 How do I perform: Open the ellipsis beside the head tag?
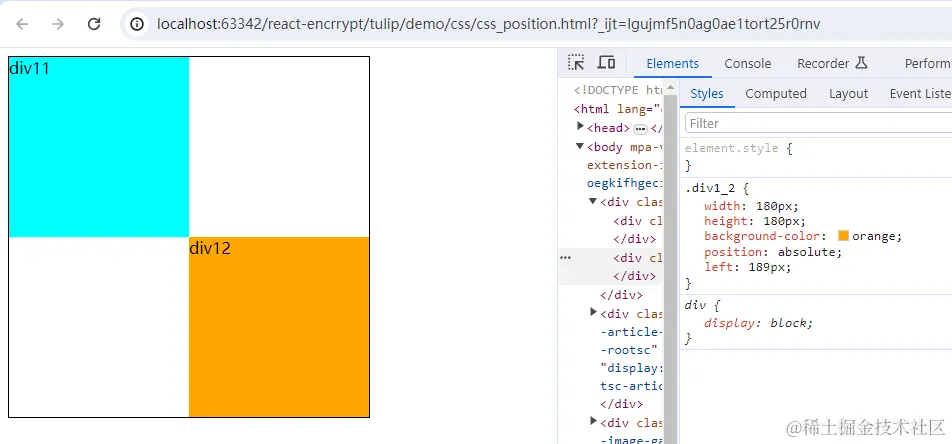641,129
